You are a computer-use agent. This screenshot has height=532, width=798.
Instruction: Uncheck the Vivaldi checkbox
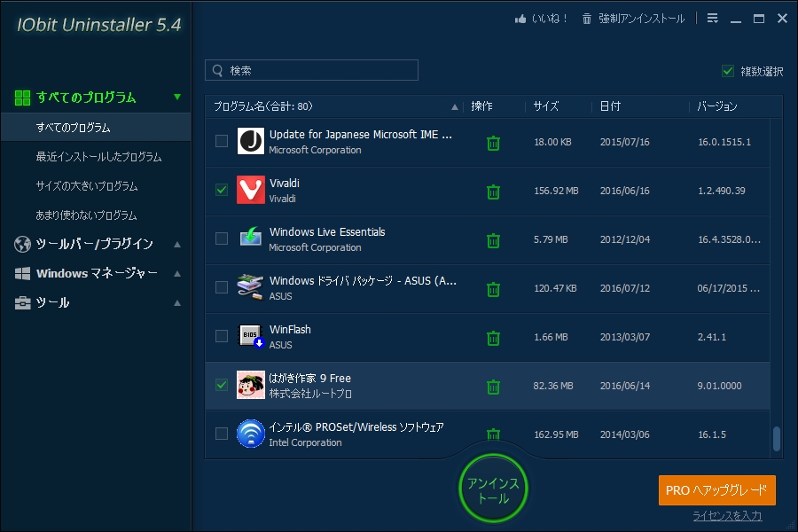point(222,190)
